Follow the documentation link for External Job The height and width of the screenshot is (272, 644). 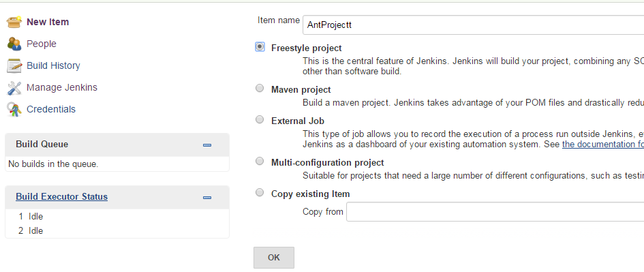coord(603,145)
